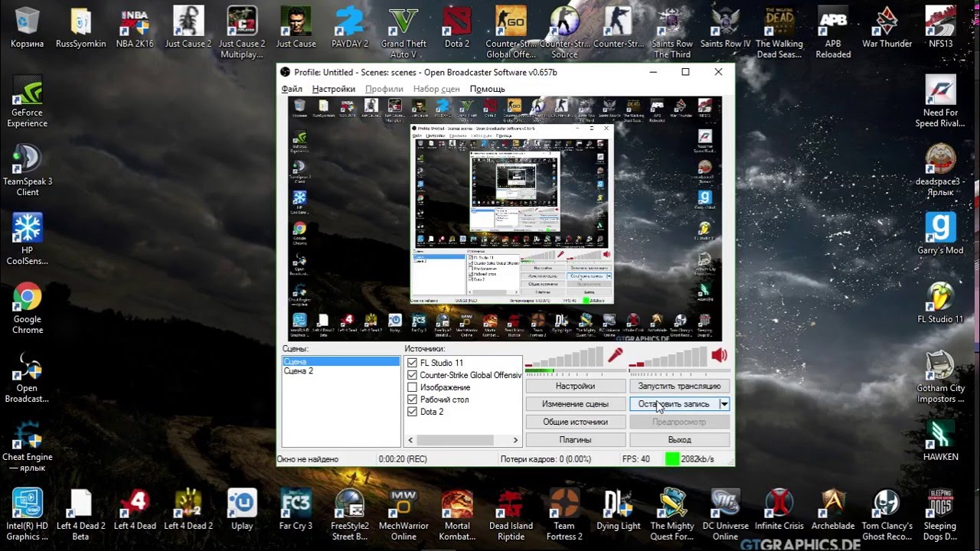Open the Файл menu

(x=292, y=89)
